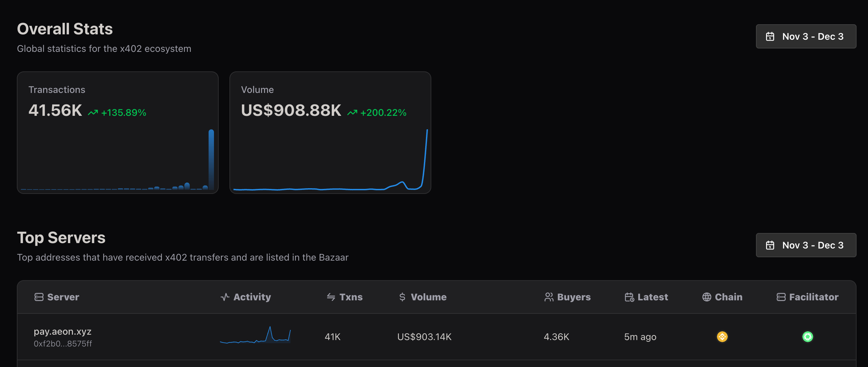Sort table by Facilitator column
This screenshot has height=367, width=868.
pyautogui.click(x=813, y=297)
